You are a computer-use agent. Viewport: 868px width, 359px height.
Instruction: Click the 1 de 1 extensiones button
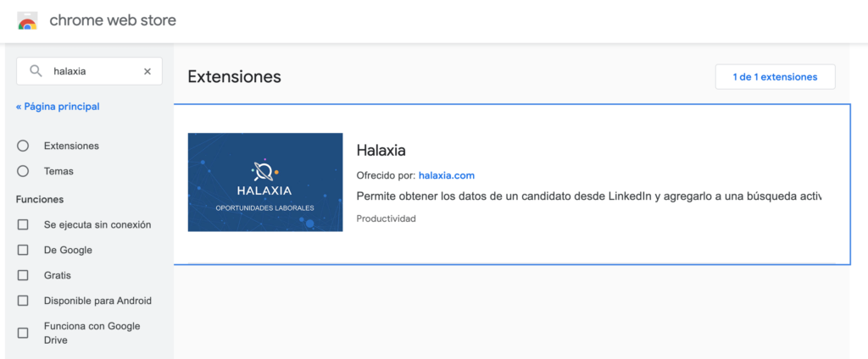775,77
